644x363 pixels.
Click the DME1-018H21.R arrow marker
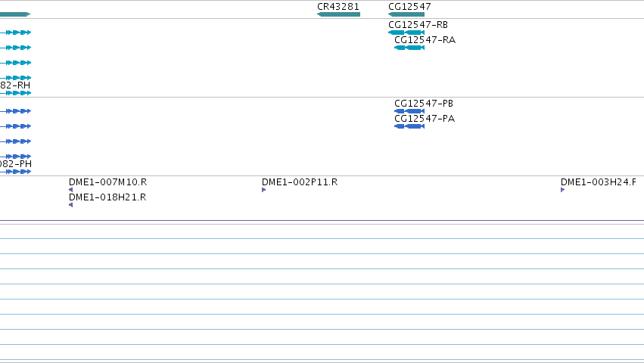(x=70, y=205)
